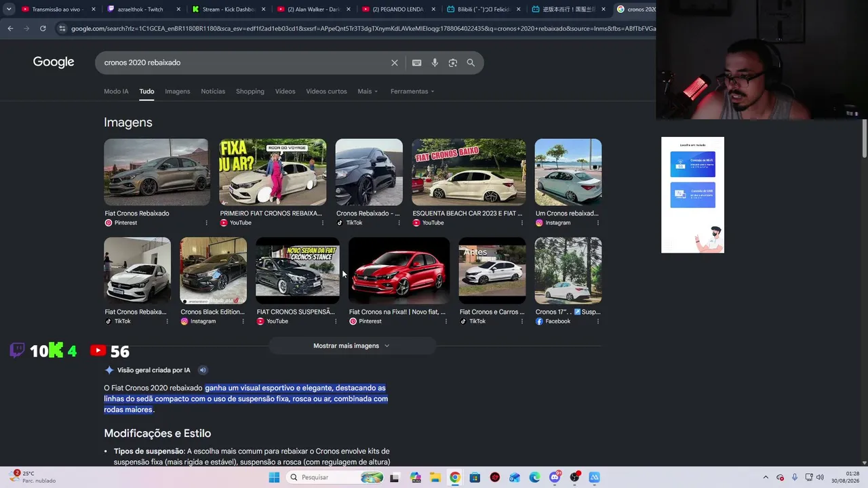Screen dimensions: 868x488
Task: Open the Cronos Rebaixado TikTok title link
Action: pos(368,213)
